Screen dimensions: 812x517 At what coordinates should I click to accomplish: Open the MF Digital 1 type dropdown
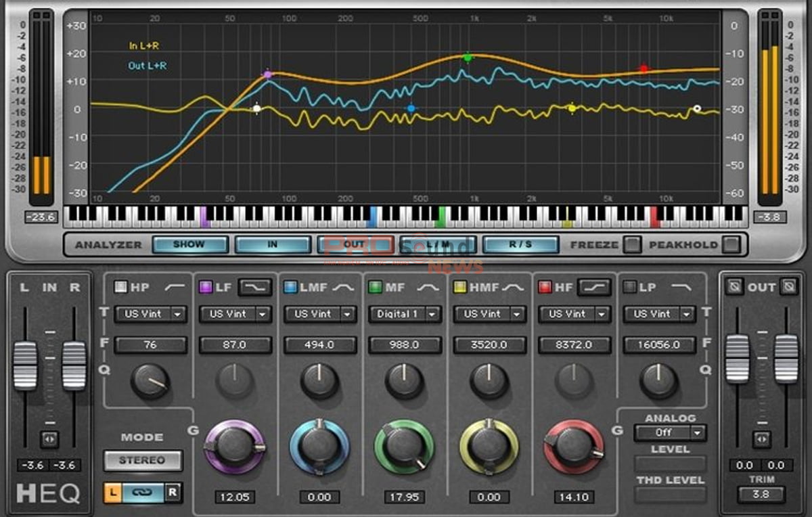pos(405,314)
